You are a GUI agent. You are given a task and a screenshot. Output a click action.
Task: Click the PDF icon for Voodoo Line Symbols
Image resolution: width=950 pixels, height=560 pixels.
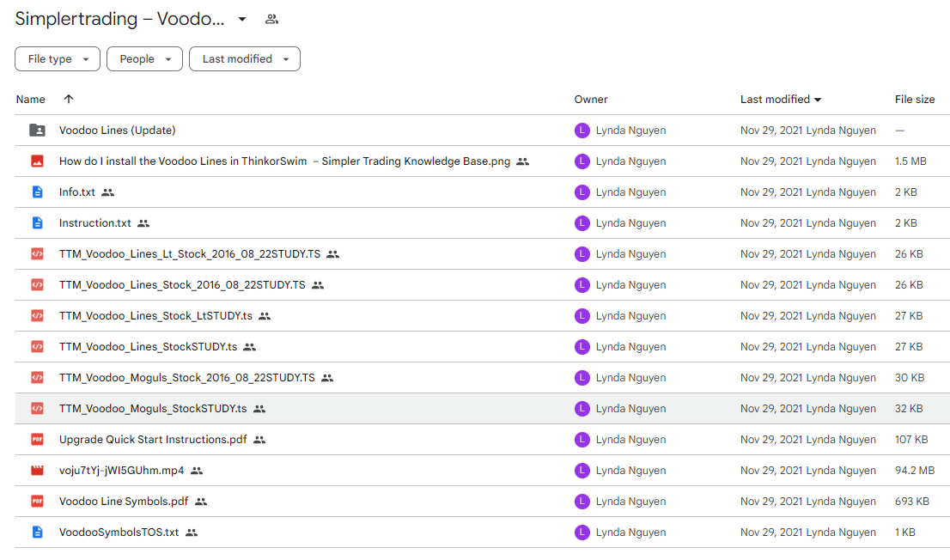point(37,502)
